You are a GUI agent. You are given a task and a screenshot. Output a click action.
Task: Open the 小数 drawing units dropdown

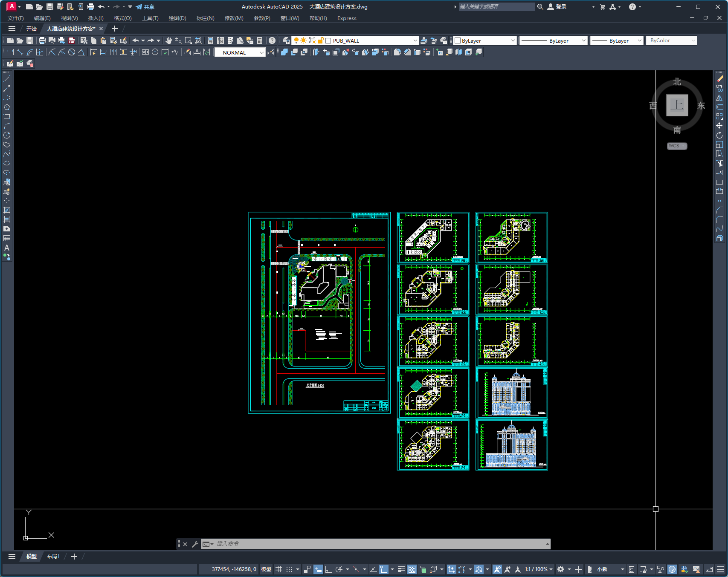coord(610,569)
